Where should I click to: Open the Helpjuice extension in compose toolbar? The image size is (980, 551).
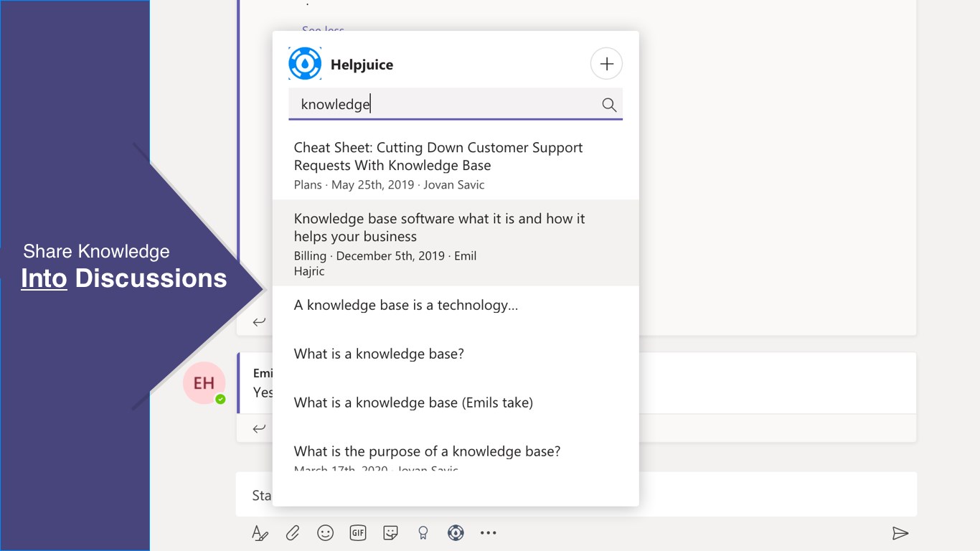456,533
